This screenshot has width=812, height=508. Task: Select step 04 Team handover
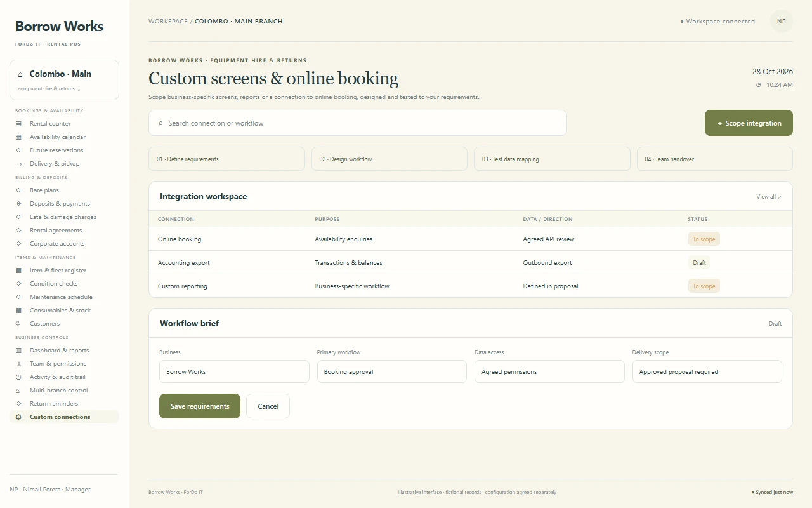[715, 159]
